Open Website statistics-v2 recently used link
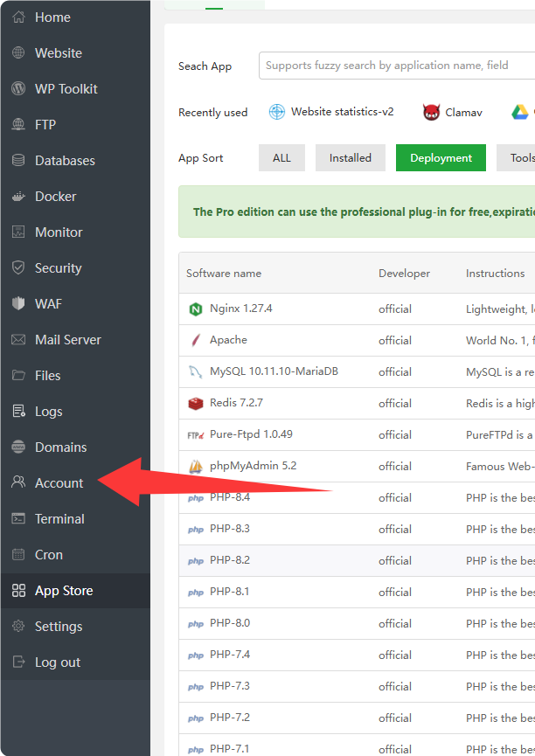Viewport: 535px width, 756px height. click(342, 112)
